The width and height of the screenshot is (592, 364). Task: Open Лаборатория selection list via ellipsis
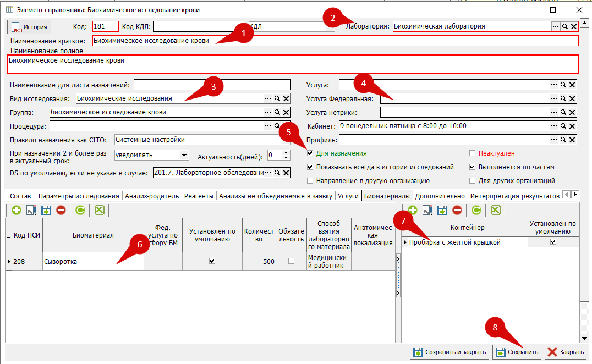click(556, 26)
